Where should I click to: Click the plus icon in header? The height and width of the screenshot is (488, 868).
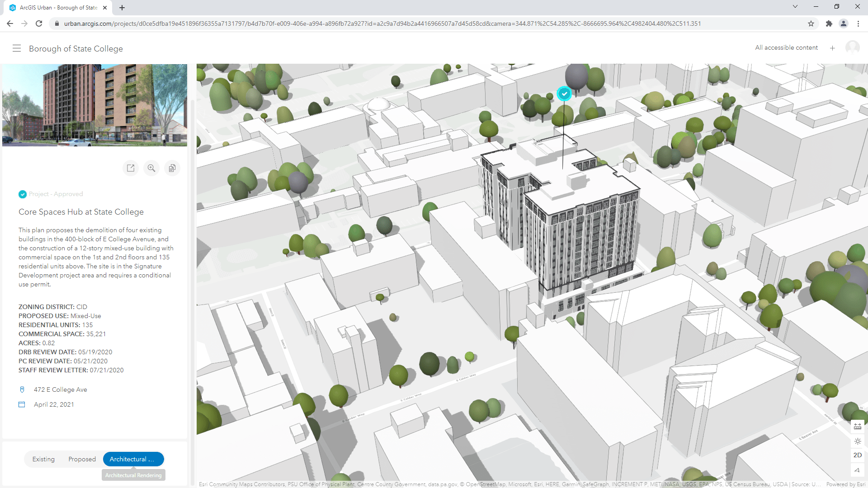(x=832, y=48)
